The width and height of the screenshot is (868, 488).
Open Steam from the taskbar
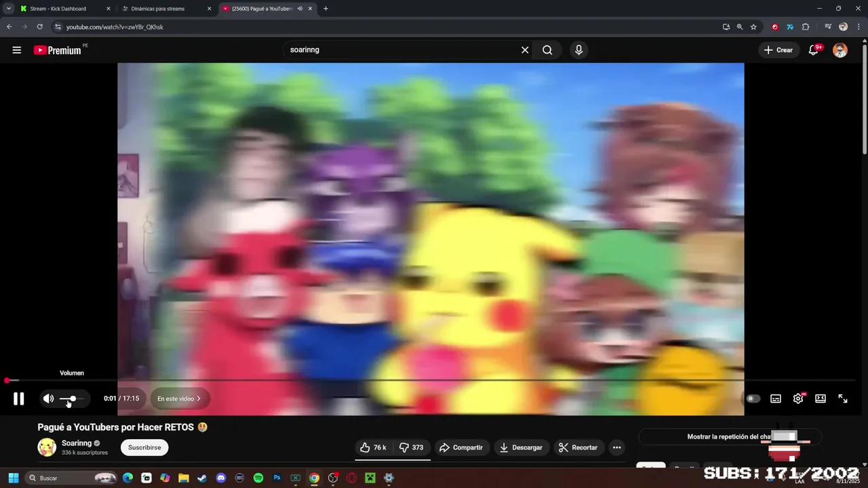(x=202, y=478)
